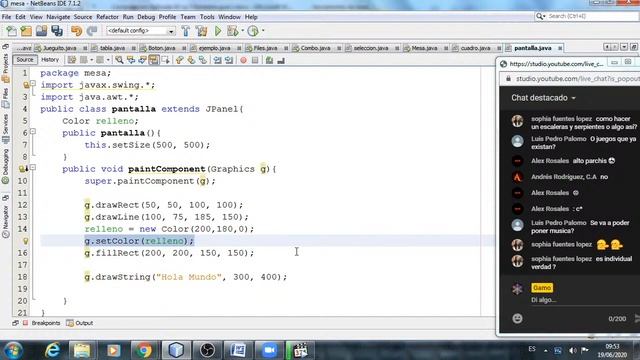
Task: Open the emoji picker in chat
Action: (x=517, y=319)
